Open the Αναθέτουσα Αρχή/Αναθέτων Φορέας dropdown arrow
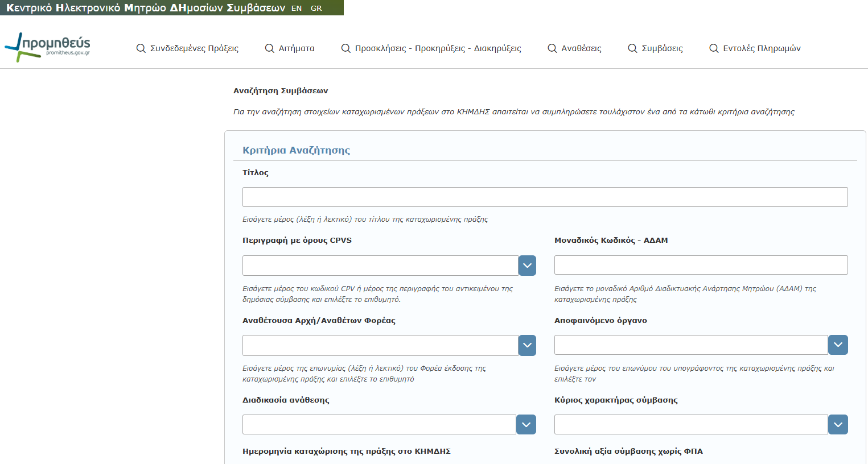 point(527,345)
